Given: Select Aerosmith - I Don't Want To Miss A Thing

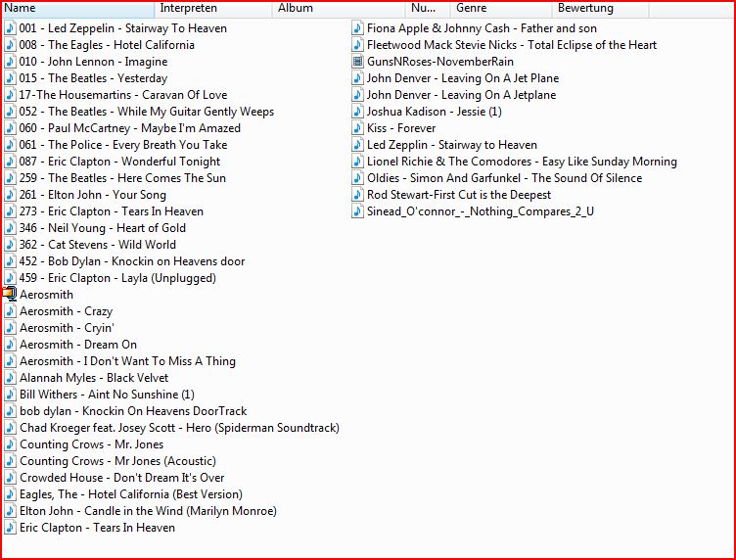Looking at the screenshot, I should click(120, 361).
